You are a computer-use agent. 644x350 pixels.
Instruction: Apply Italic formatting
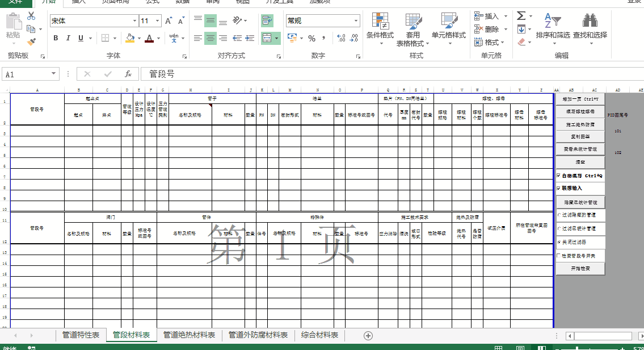(x=68, y=38)
